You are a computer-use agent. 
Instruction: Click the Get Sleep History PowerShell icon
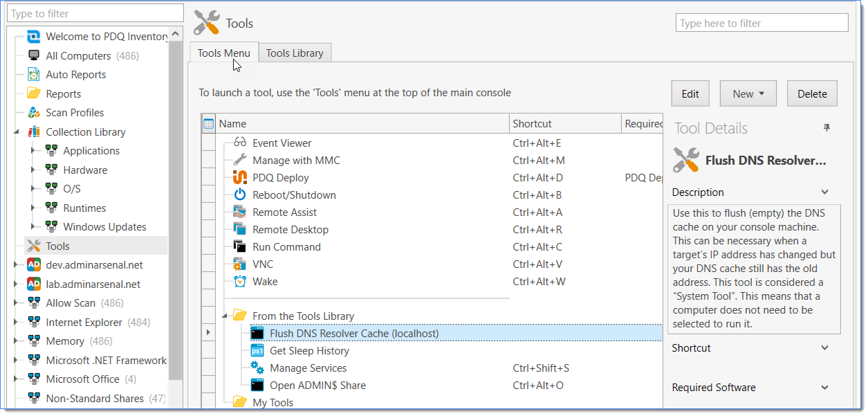coord(257,350)
